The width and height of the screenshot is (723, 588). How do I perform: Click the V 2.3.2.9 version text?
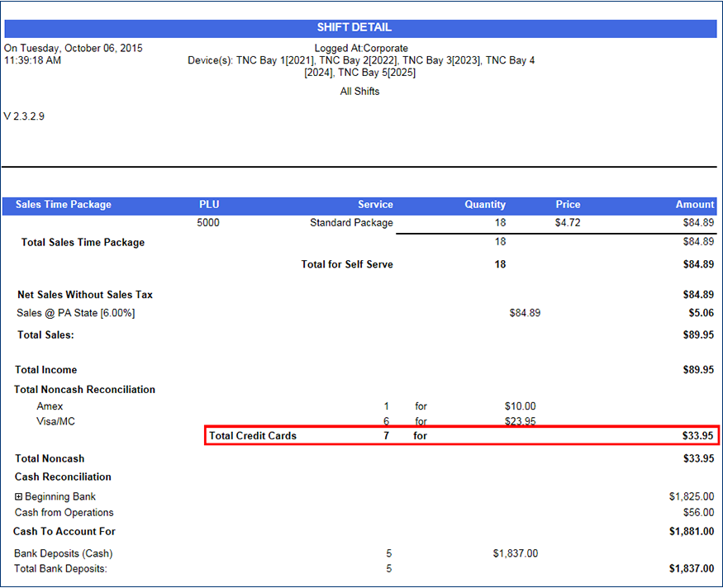tap(25, 117)
